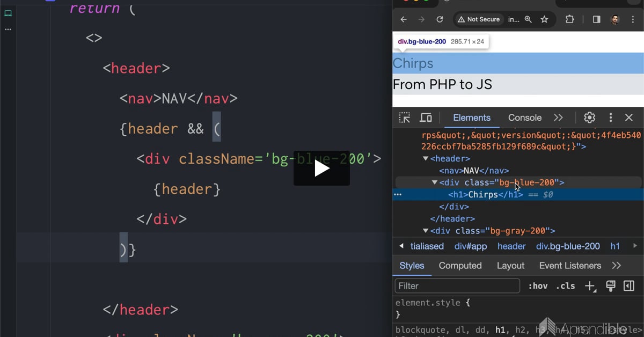
Task: Click the styles Filter input field
Action: (x=457, y=286)
